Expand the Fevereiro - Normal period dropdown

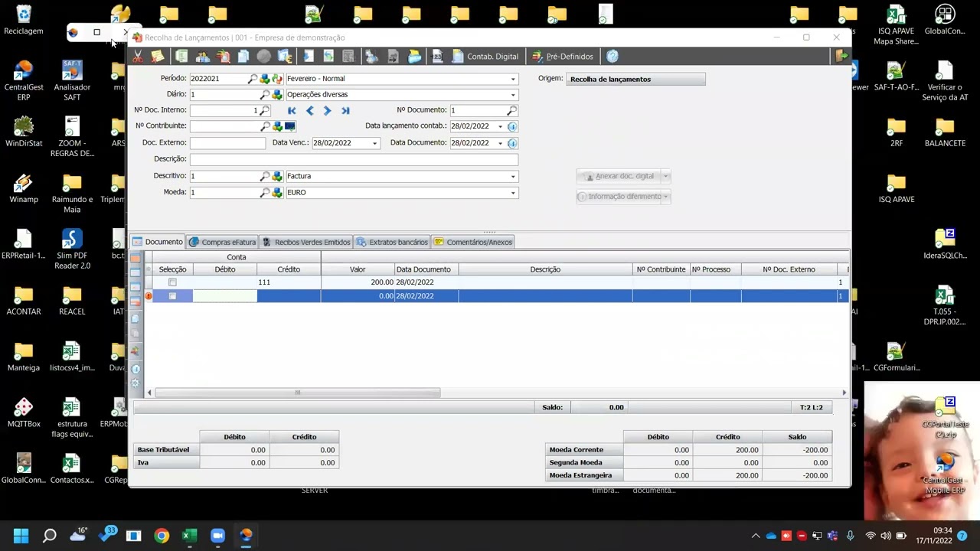(513, 79)
